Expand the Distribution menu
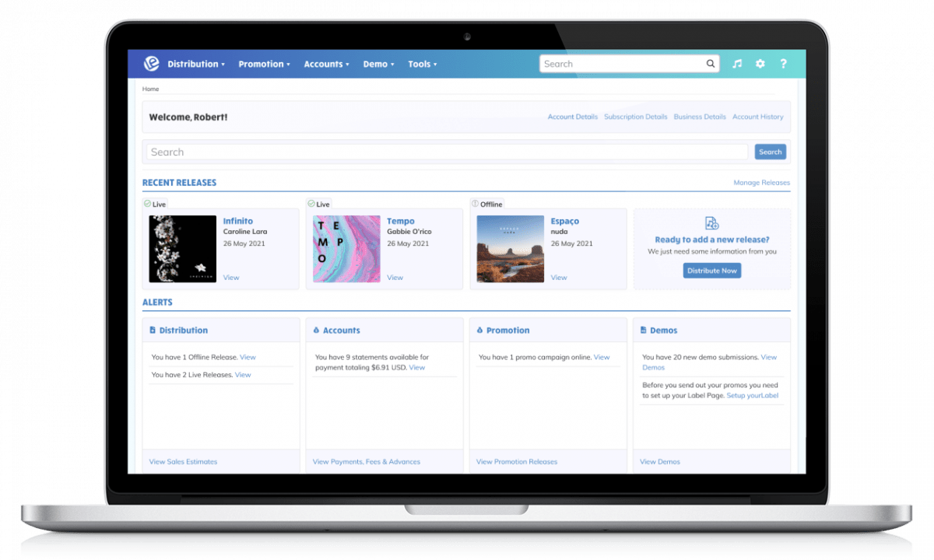This screenshot has height=560, width=934. coord(195,64)
